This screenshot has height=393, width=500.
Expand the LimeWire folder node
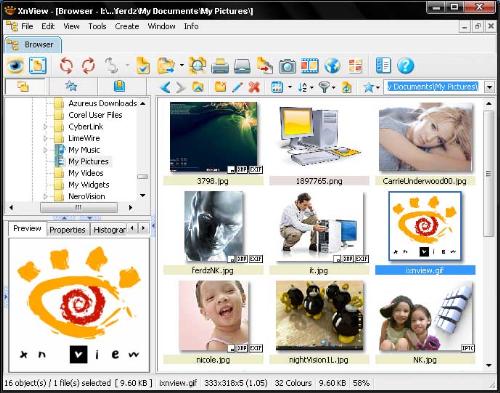tap(45, 138)
